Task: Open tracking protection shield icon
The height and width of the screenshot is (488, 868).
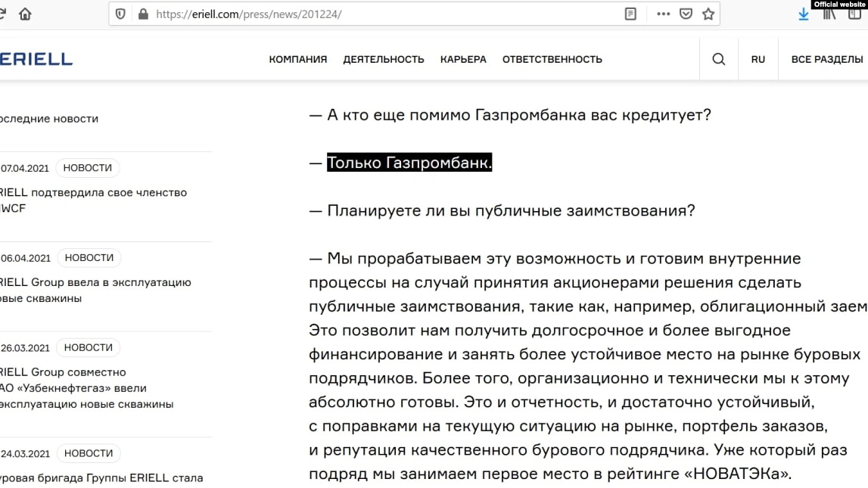Action: pos(121,14)
